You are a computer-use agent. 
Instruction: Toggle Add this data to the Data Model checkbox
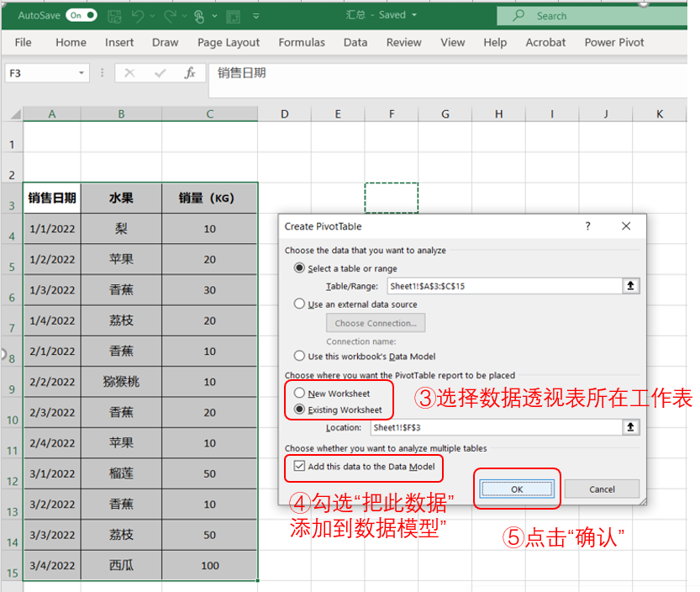(x=299, y=466)
